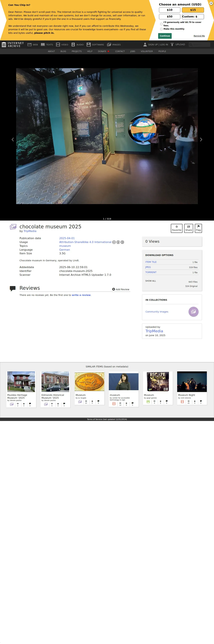Screen dimensions: 214x644
Task: Open the Software media section
Action: point(95,45)
